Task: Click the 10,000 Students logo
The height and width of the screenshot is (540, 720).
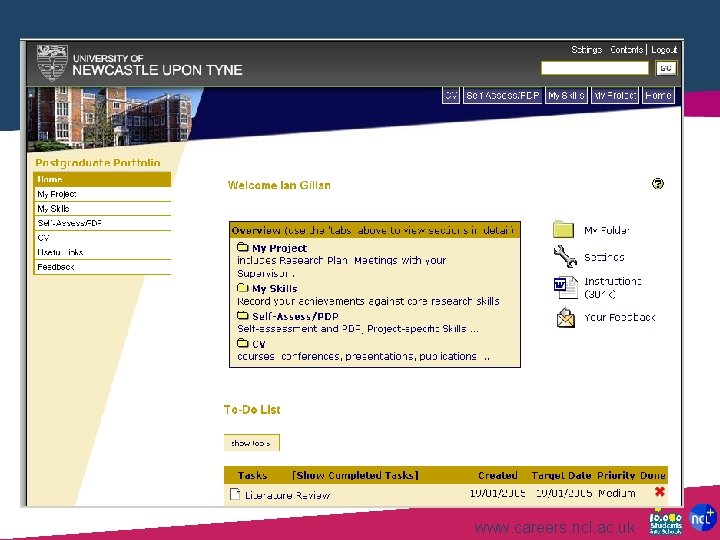Action: (666, 523)
